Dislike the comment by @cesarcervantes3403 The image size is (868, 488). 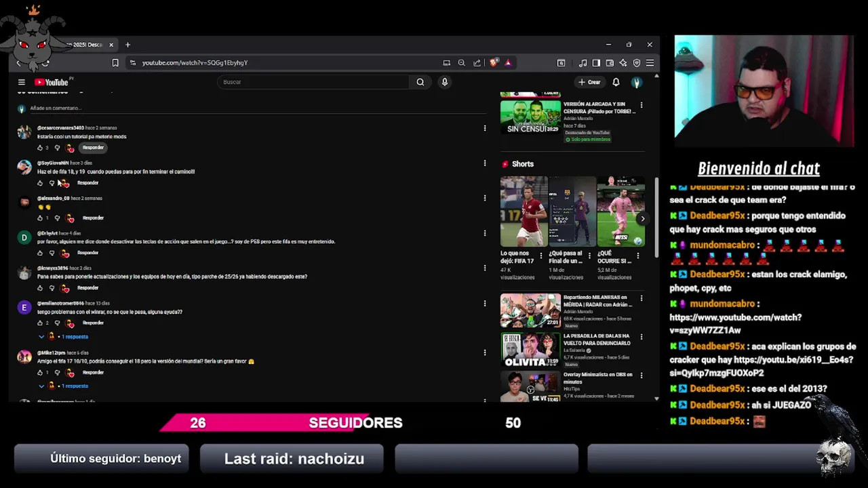57,148
